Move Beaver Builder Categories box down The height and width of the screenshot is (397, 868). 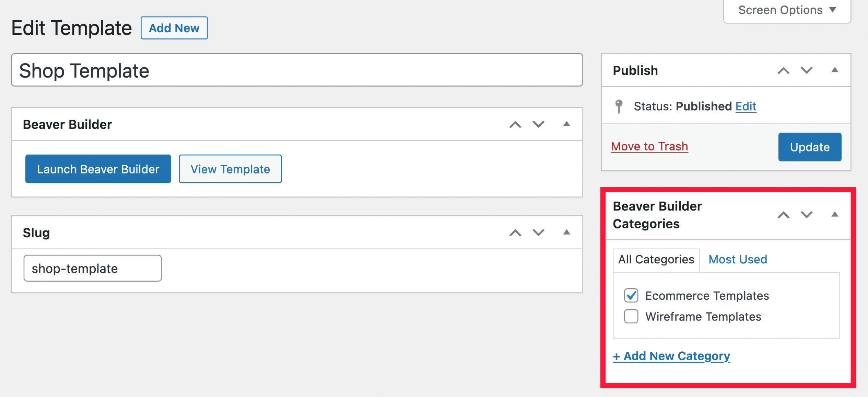coord(806,215)
